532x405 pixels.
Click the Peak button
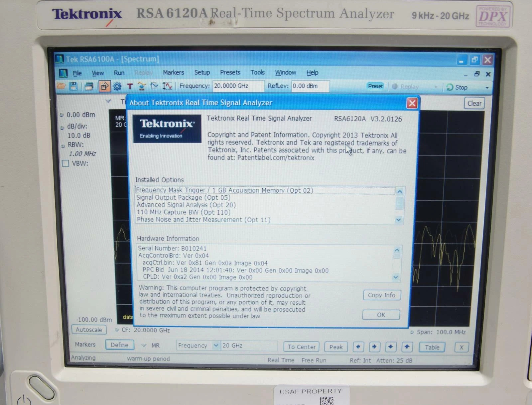point(336,347)
